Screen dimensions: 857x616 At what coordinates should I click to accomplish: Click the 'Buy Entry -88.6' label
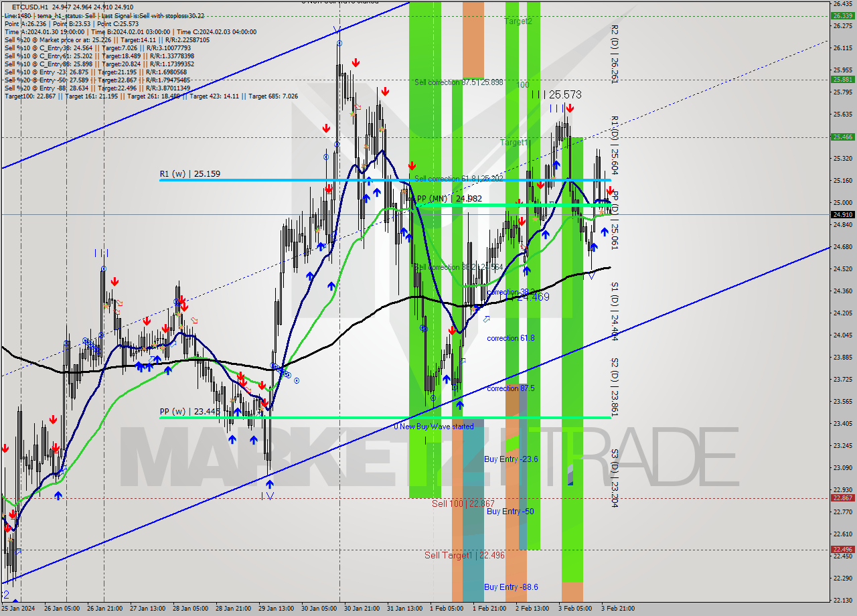(512, 587)
